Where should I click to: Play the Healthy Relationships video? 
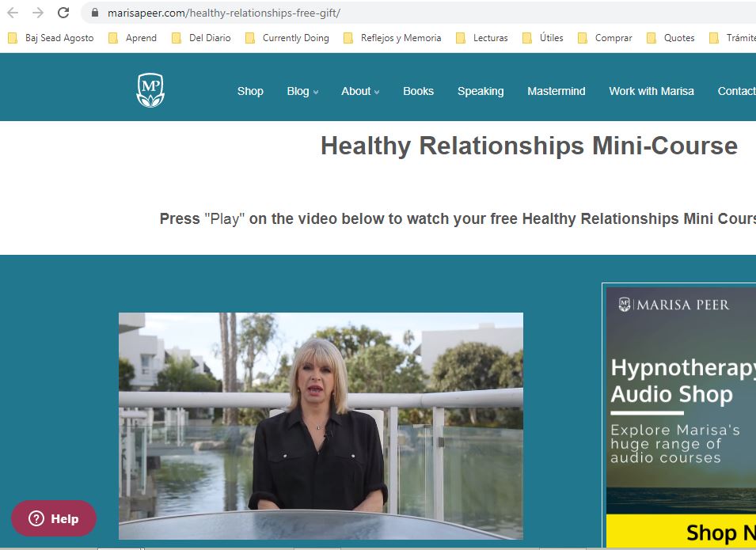pyautogui.click(x=321, y=426)
